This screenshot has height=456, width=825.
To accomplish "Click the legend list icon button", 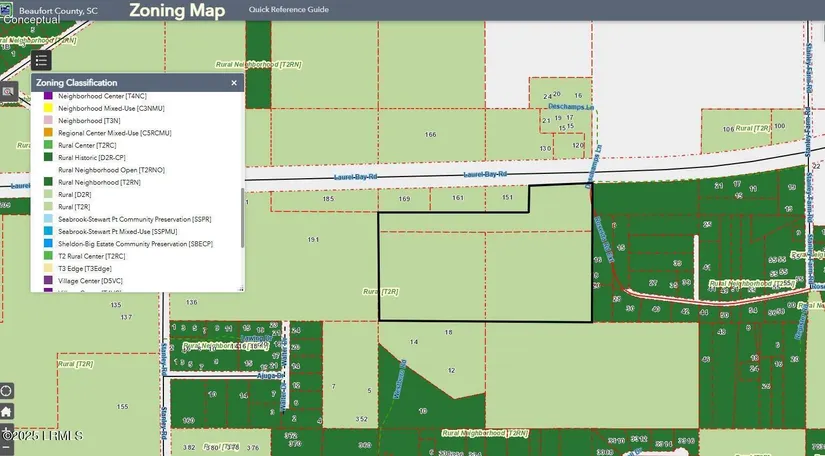I will tap(40, 61).
